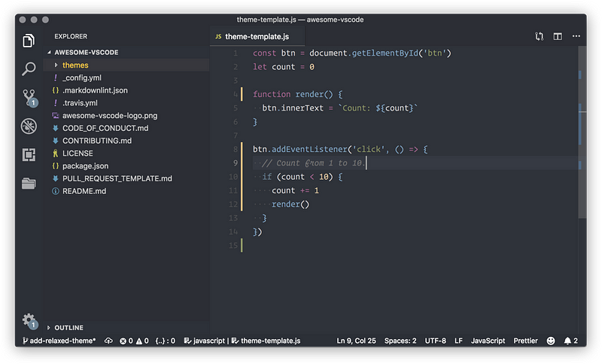Click the smiley feedback icon
Screen dimensions: 602x364
point(551,341)
